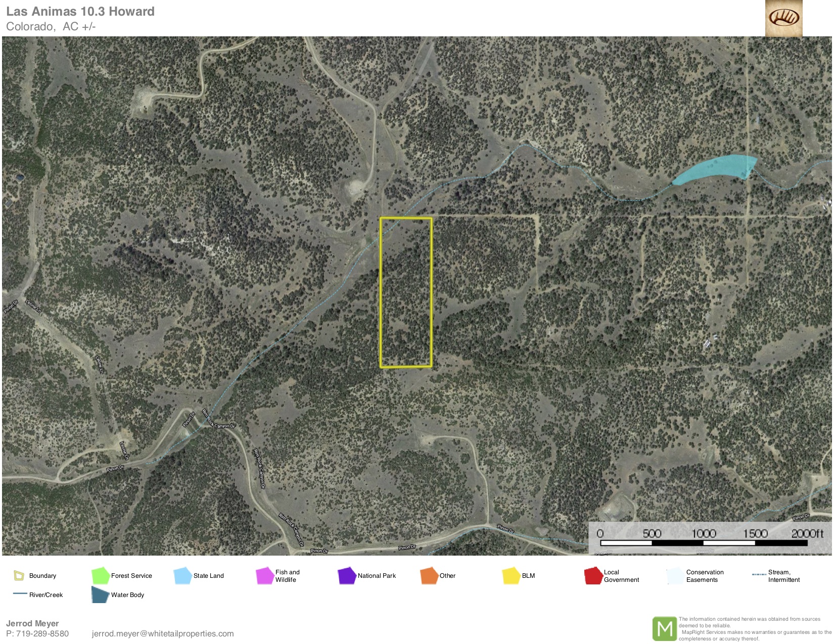834x644 pixels.
Task: Click inside the yellow parcel boundary rectangle
Action: pos(405,293)
